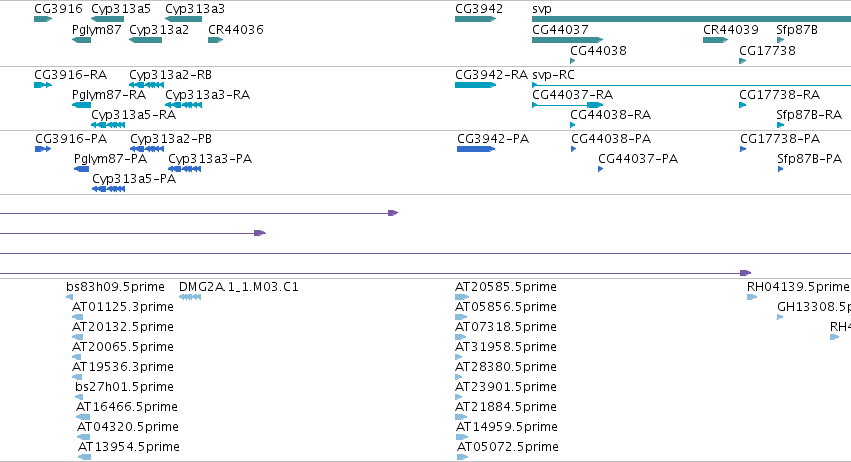The width and height of the screenshot is (851, 462).
Task: Select the AT07318.5prime EST label
Action: [x=506, y=327]
